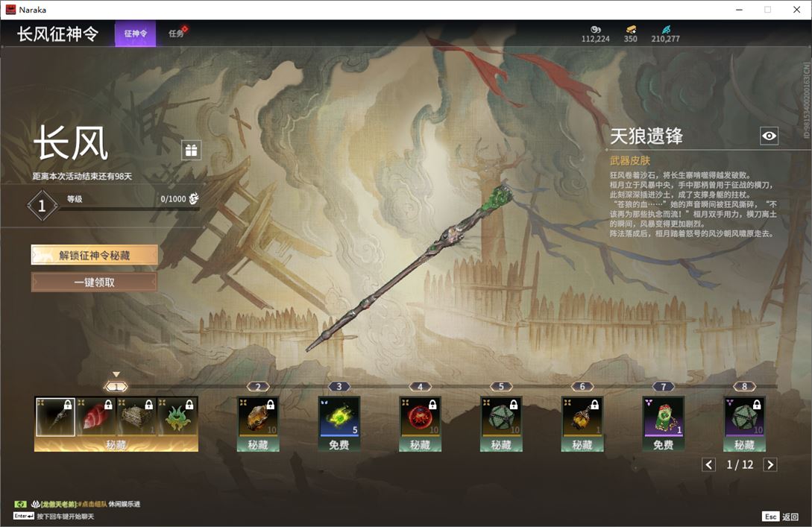Minimize the Naraka window

[739, 10]
